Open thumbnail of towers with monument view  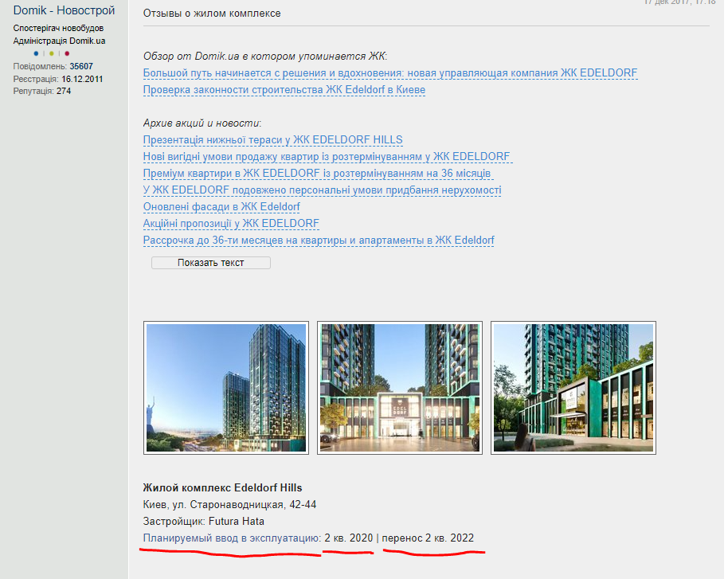click(x=226, y=388)
